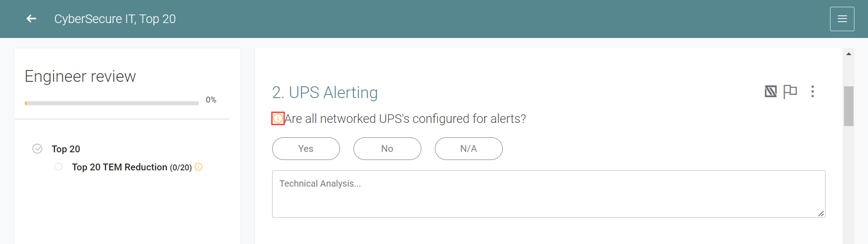Open the hamburger menu in the header
Viewport: 868px width, 244px height.
842,19
